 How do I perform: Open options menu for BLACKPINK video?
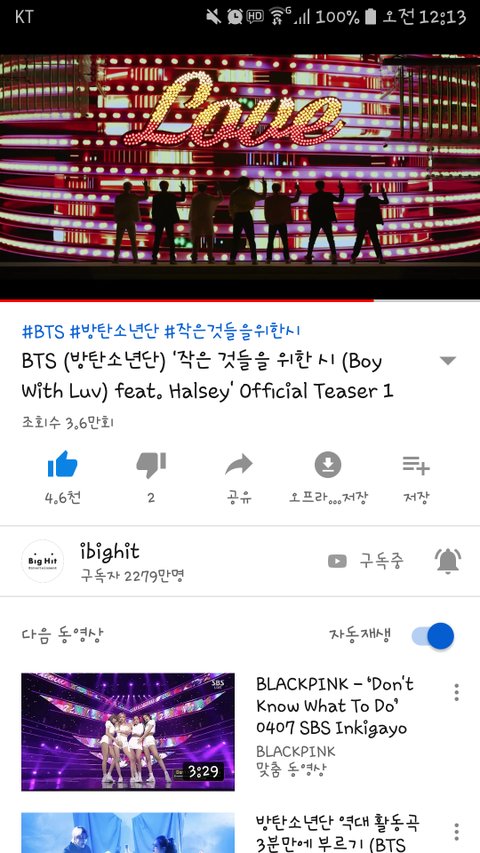(456, 692)
